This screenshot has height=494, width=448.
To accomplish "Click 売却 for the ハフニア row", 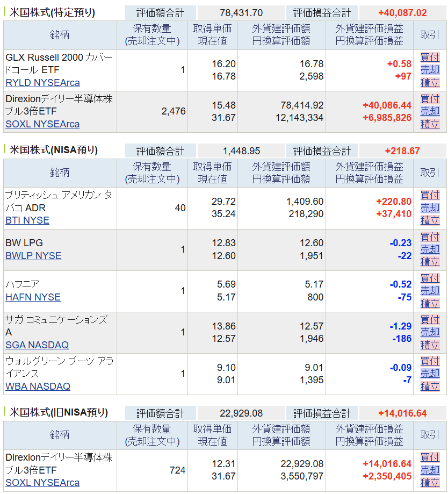I will click(x=430, y=290).
